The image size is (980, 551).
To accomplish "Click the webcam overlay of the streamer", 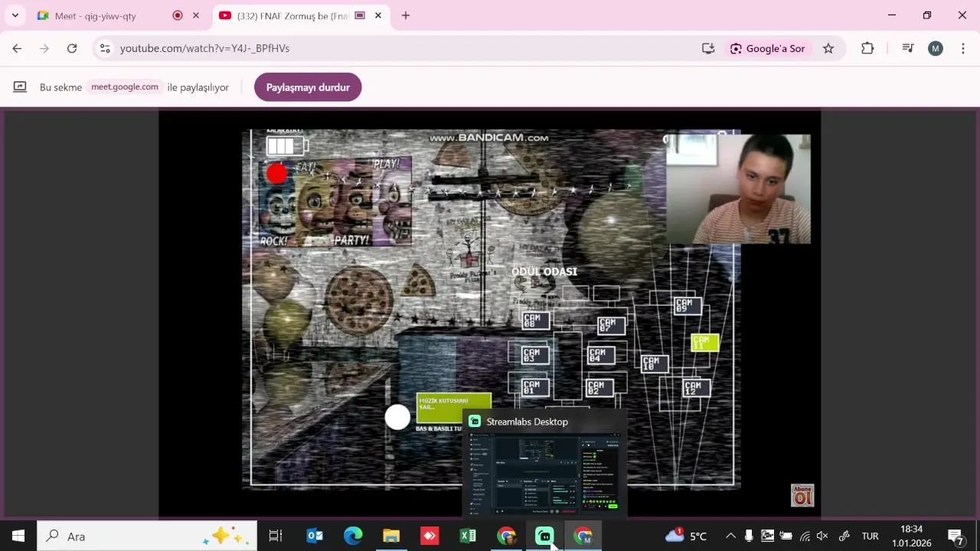I will pyautogui.click(x=738, y=189).
